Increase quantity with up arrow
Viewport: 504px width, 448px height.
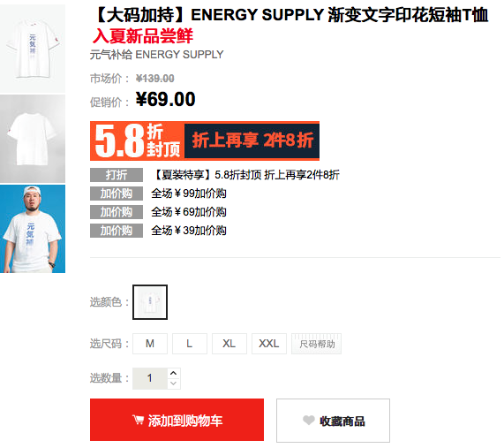pyautogui.click(x=174, y=373)
